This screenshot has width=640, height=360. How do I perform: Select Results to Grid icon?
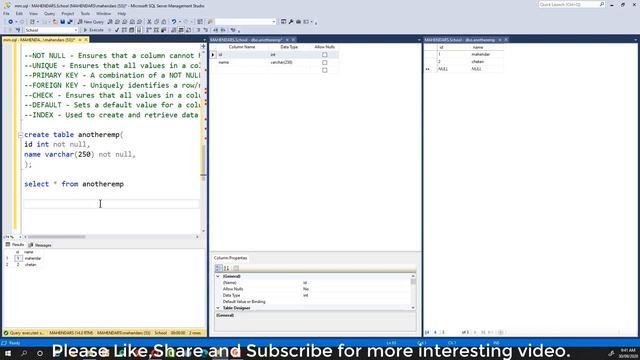(x=181, y=30)
